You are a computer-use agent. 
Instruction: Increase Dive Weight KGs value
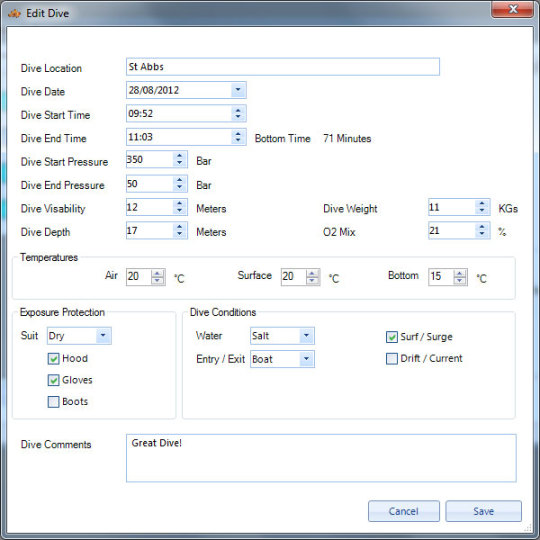[x=482, y=204]
